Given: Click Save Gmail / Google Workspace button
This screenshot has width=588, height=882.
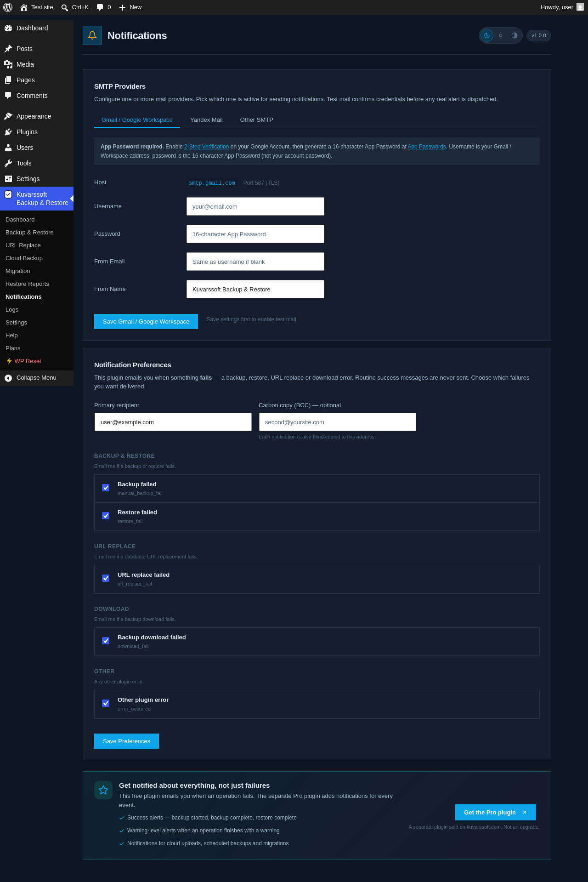Looking at the screenshot, I should 146,322.
